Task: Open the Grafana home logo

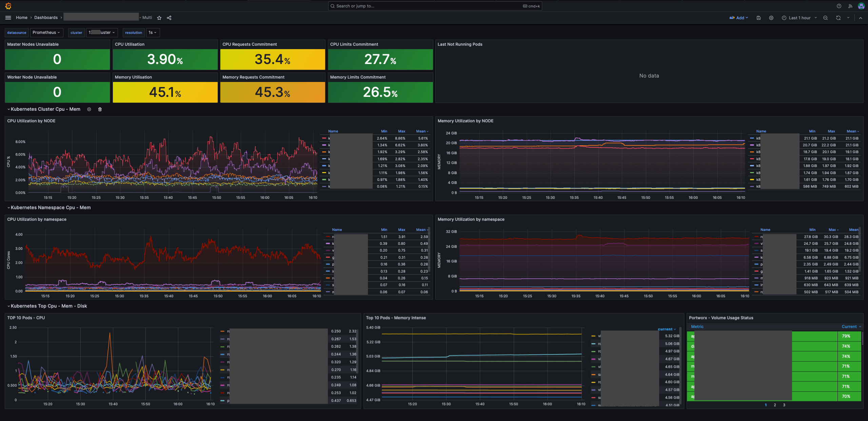Action: [x=8, y=6]
